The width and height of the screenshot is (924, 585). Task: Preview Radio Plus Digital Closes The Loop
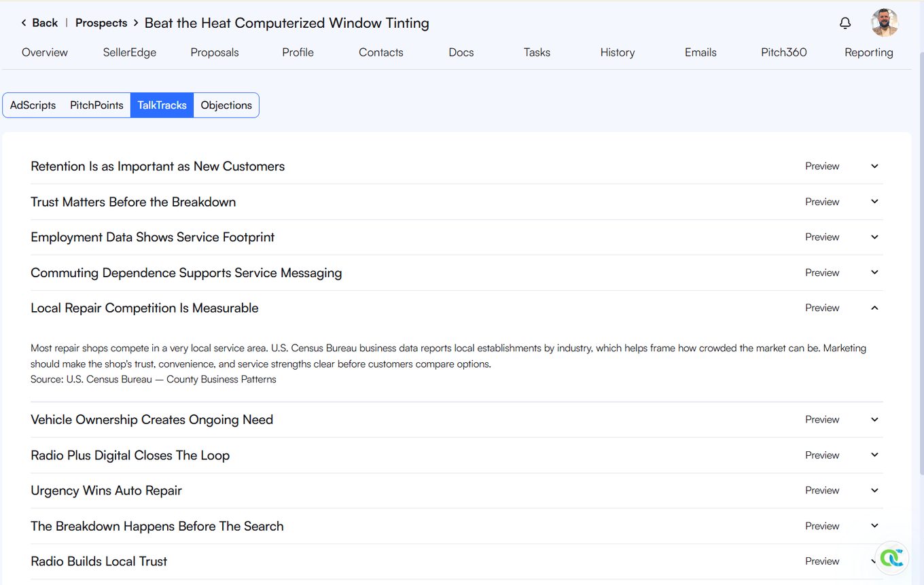pos(822,455)
